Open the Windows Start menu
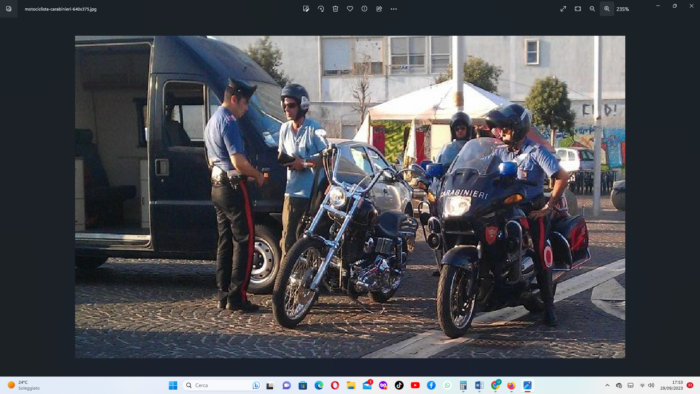 pyautogui.click(x=173, y=386)
